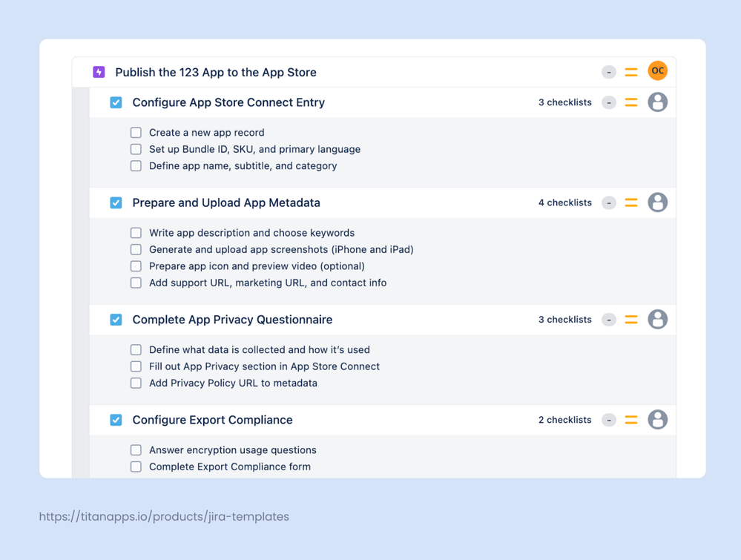Expand the 4 checklists label on Prepare and Upload
741x560 pixels.
coord(564,202)
